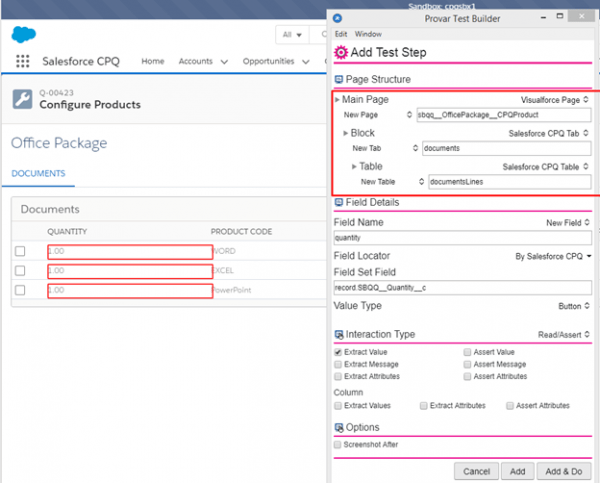Click the Salesforce cloud logo

(x=24, y=34)
